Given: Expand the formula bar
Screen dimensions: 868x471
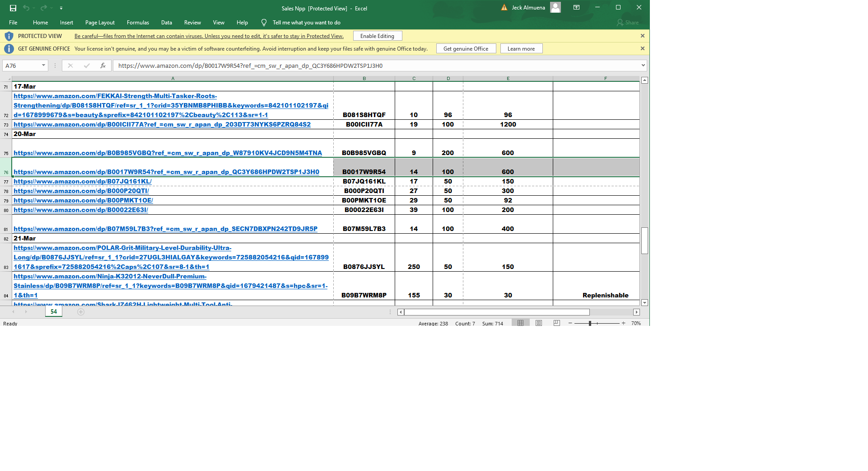Looking at the screenshot, I should 643,66.
